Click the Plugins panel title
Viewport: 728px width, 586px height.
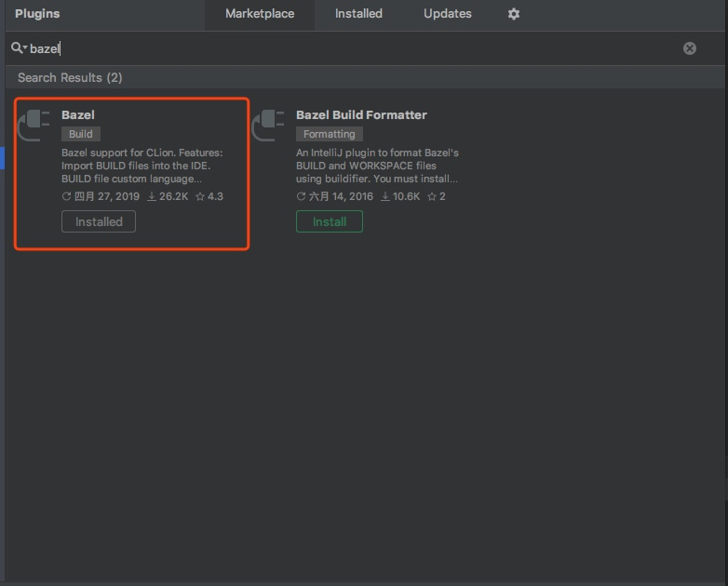37,14
